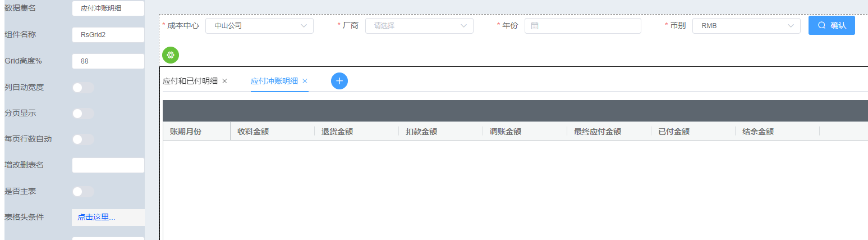The width and height of the screenshot is (868, 240).
Task: Select the 应付冲账明细 tab
Action: [274, 81]
